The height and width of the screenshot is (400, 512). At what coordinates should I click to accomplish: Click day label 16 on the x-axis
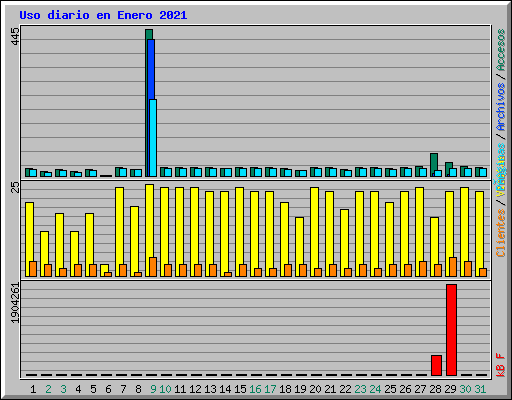click(255, 389)
